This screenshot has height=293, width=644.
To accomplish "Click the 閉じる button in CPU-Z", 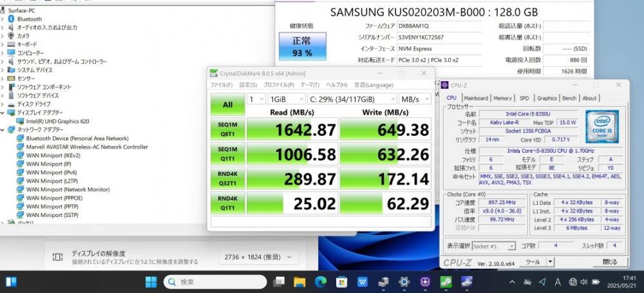I will [x=610, y=262].
